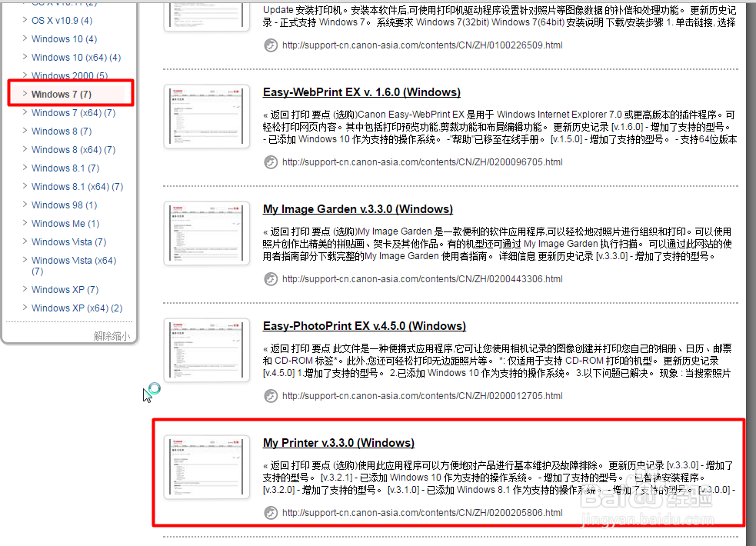Click the link icon beside the 0200205806.html URL

(271, 513)
